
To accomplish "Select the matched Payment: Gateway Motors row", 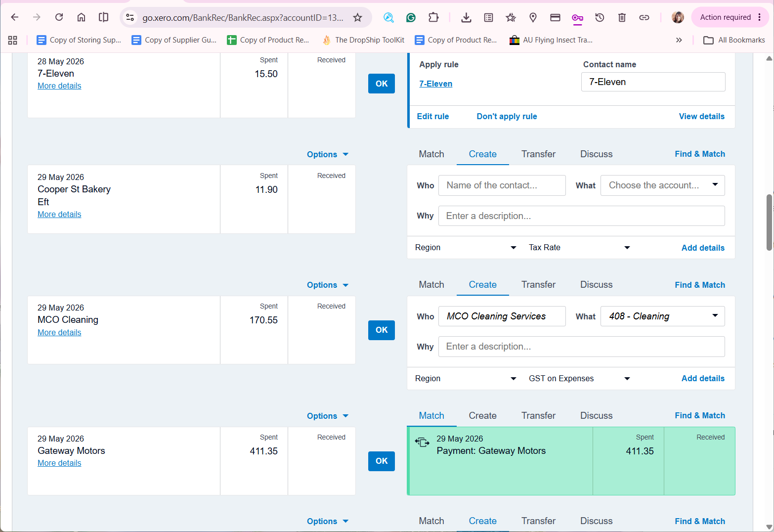I will [571, 461].
